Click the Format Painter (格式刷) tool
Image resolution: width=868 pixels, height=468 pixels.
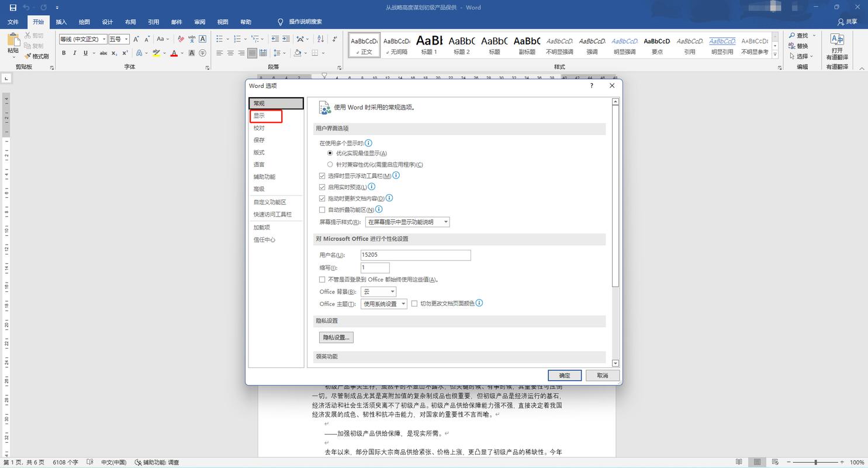pos(36,57)
